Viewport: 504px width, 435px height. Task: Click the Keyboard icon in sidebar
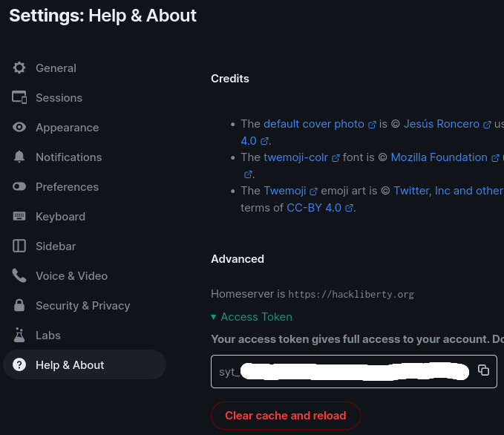[x=19, y=216]
